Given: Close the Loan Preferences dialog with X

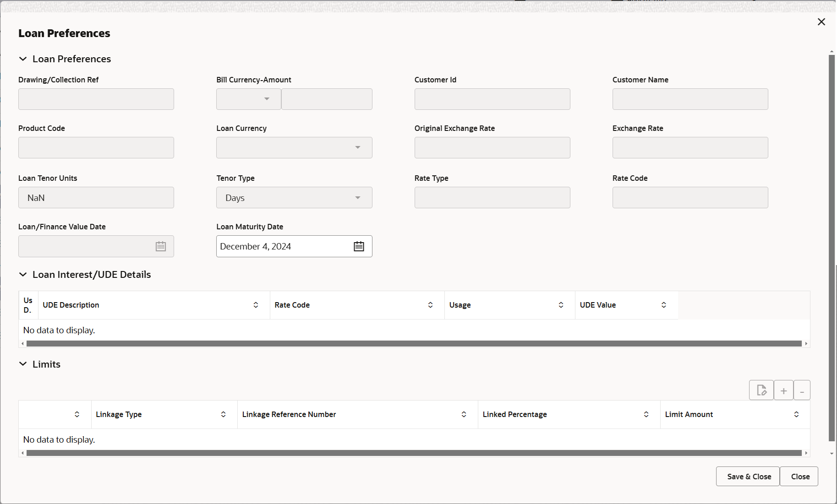Looking at the screenshot, I should pyautogui.click(x=821, y=22).
